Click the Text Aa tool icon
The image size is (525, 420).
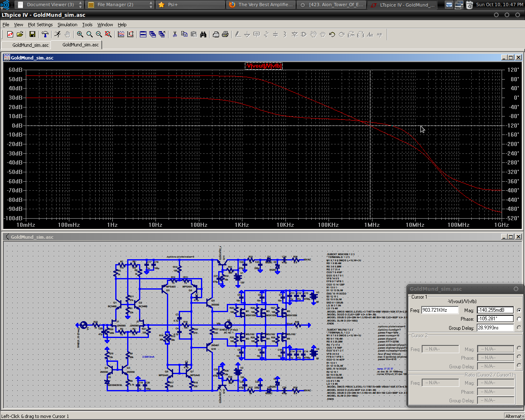point(370,34)
